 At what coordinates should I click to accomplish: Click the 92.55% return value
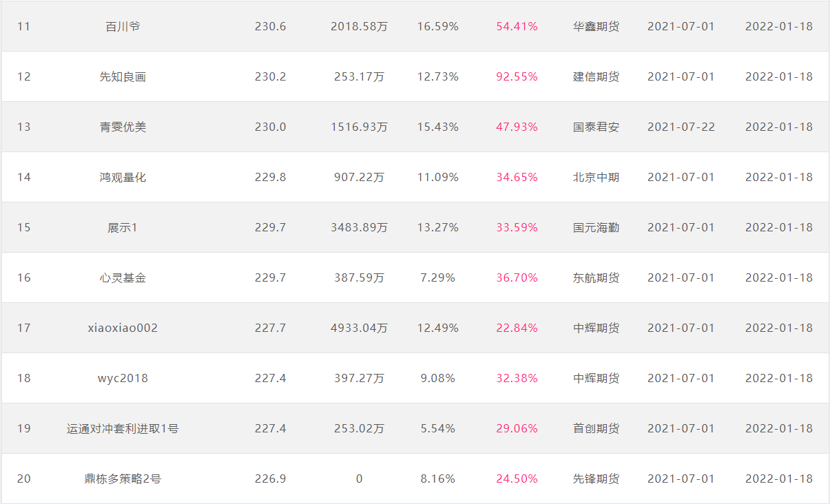[x=517, y=77]
